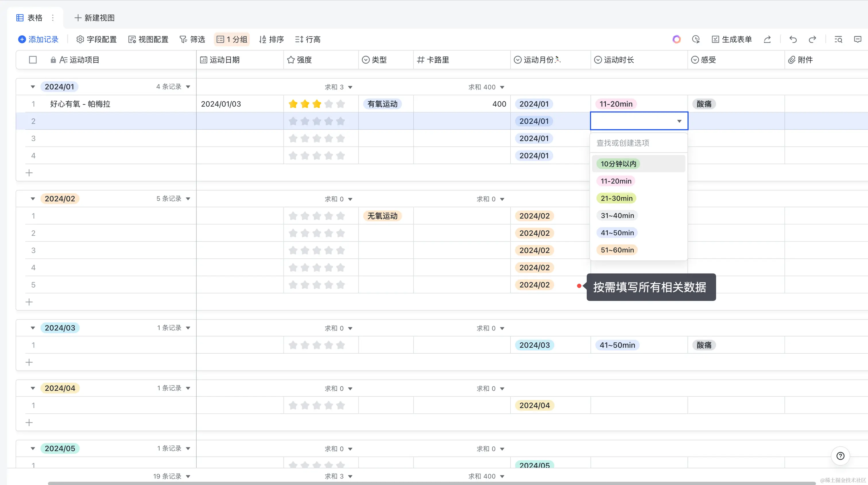
Task: Open comments via the comment bubble icon
Action: click(x=858, y=39)
